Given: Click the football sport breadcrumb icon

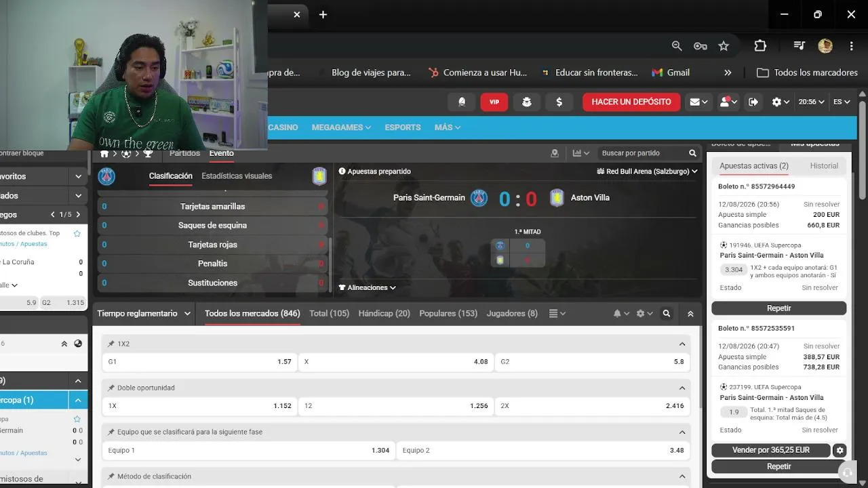Looking at the screenshot, I should pyautogui.click(x=126, y=153).
